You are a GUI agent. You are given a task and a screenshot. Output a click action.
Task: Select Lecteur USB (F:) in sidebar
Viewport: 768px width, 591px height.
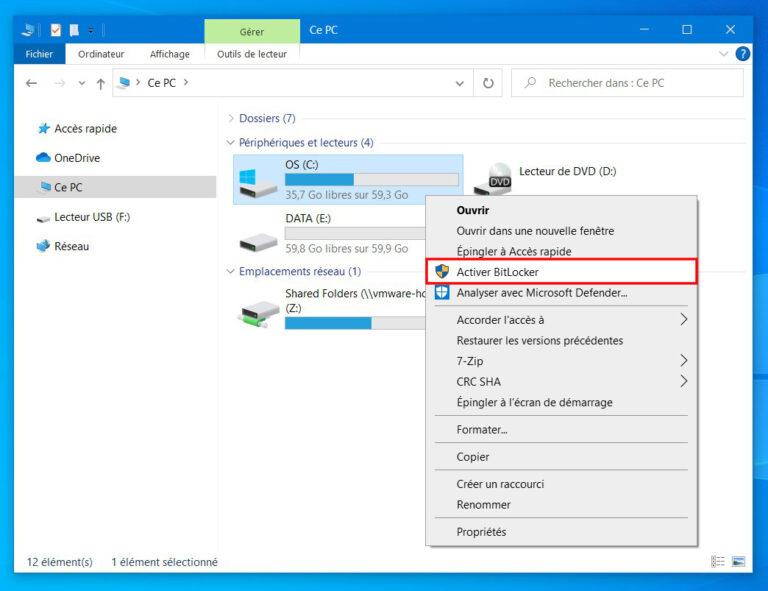[x=92, y=217]
